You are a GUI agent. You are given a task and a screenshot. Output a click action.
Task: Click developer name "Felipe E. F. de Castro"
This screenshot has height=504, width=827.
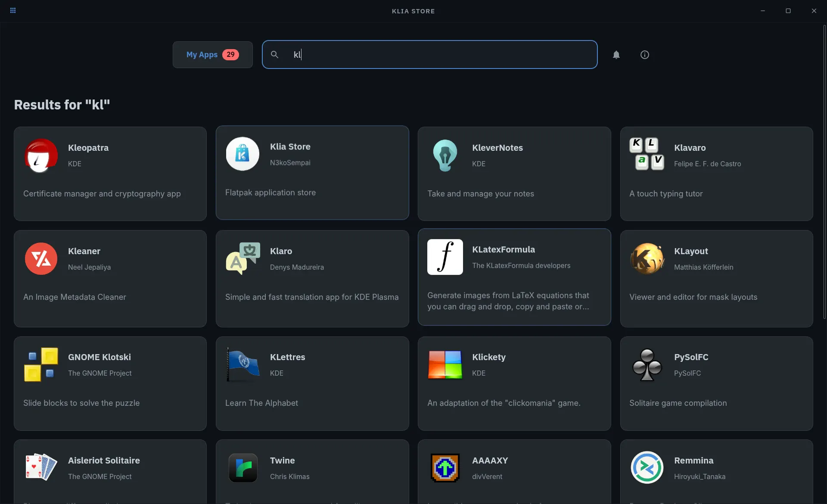[708, 164]
